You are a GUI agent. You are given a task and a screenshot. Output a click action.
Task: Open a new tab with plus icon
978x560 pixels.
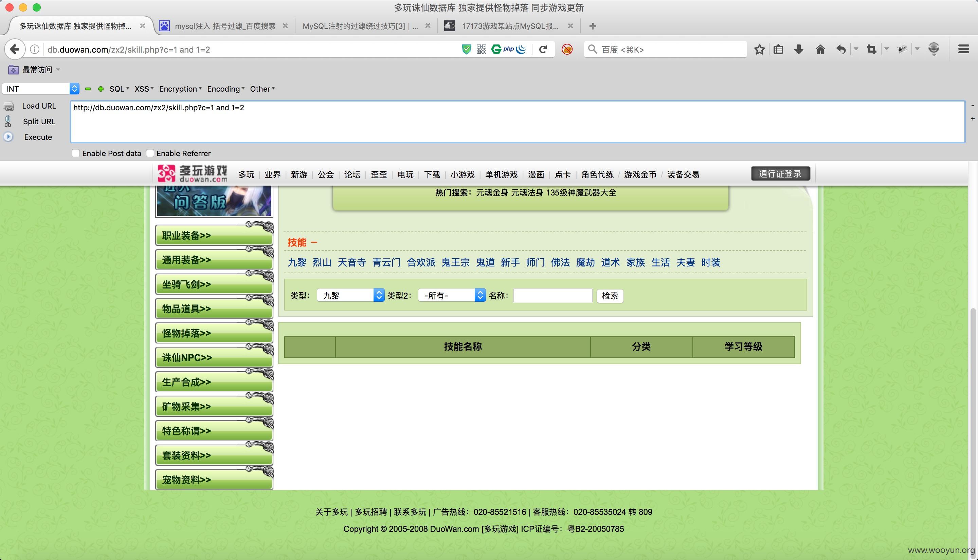593,26
